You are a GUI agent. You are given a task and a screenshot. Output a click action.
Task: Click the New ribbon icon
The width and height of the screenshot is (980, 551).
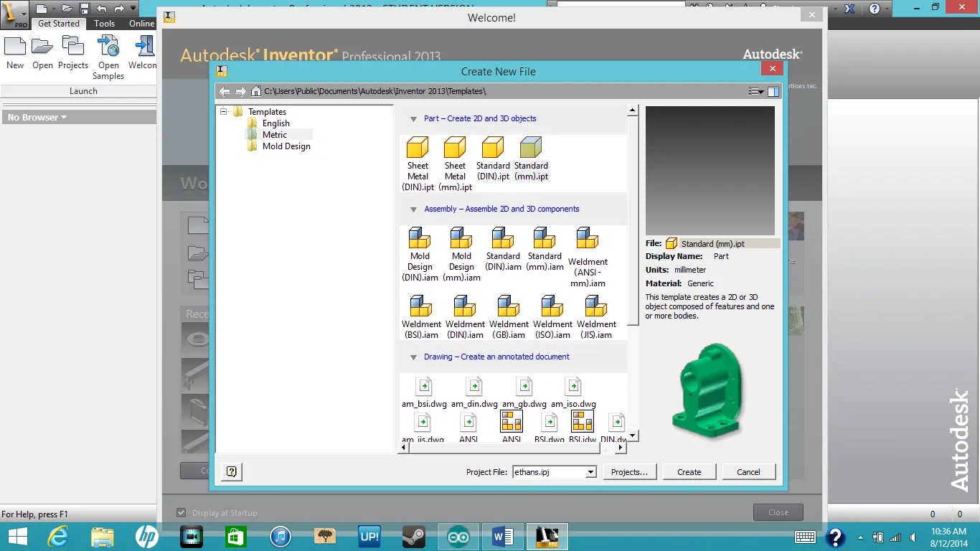(15, 53)
